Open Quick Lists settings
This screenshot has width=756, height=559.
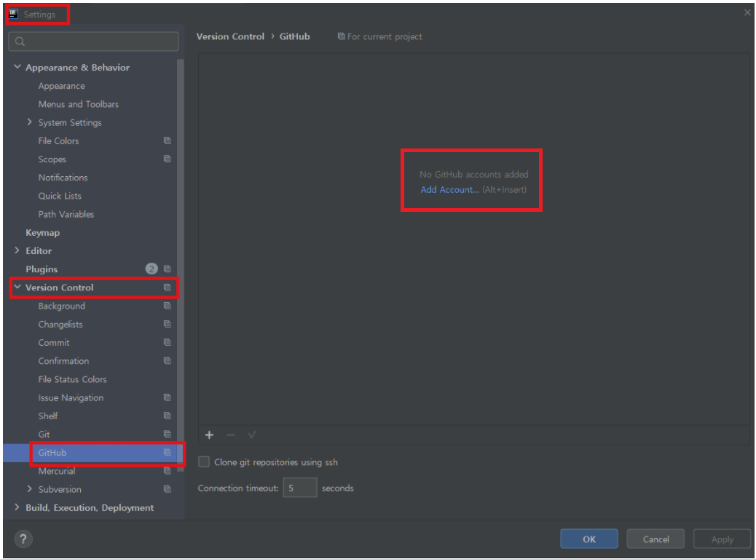[x=60, y=196]
